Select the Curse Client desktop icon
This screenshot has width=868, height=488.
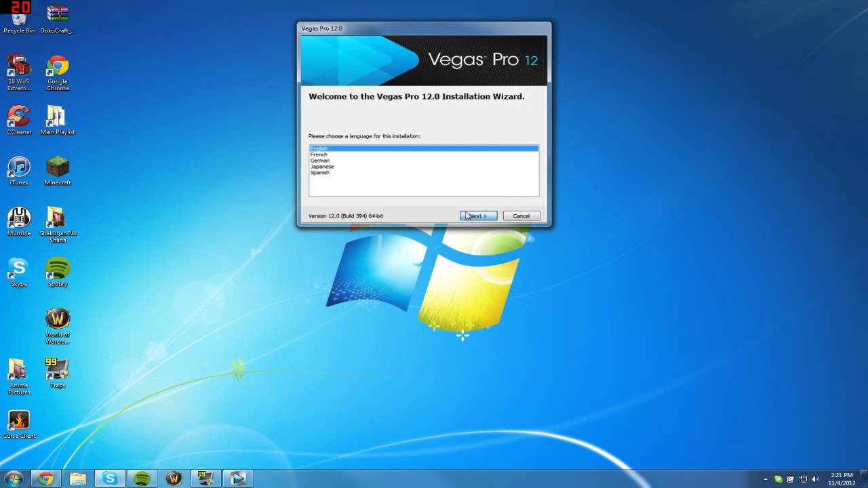pos(19,424)
